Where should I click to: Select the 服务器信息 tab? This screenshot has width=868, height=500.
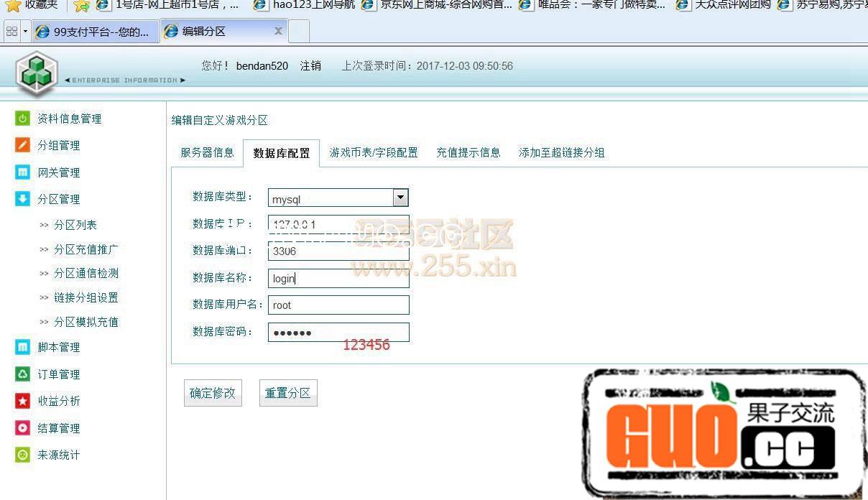[206, 152]
